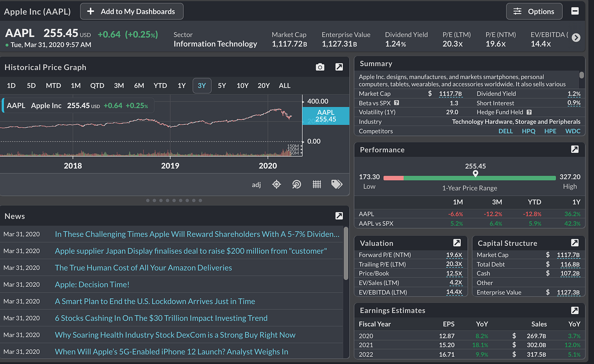
Task: Click the help icon beside Hedge Fund Held
Action: click(529, 112)
